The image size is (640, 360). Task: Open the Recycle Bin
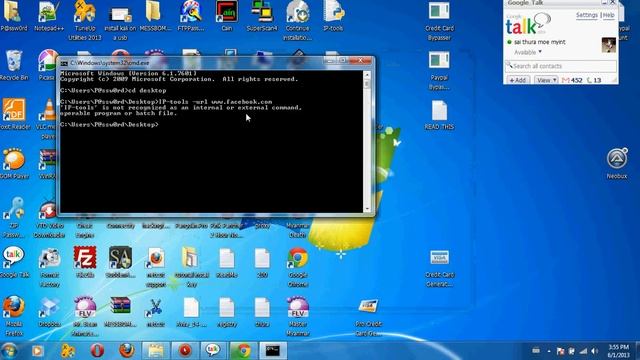[14, 65]
